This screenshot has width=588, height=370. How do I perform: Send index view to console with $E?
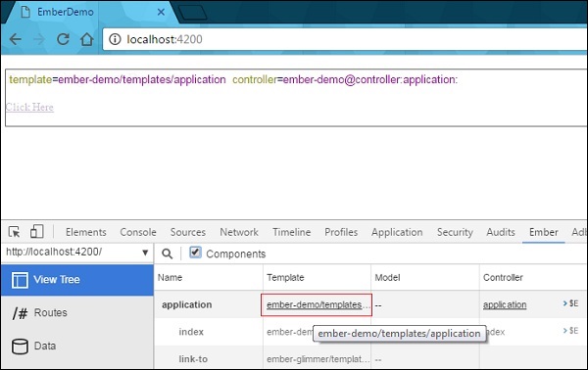click(x=570, y=331)
